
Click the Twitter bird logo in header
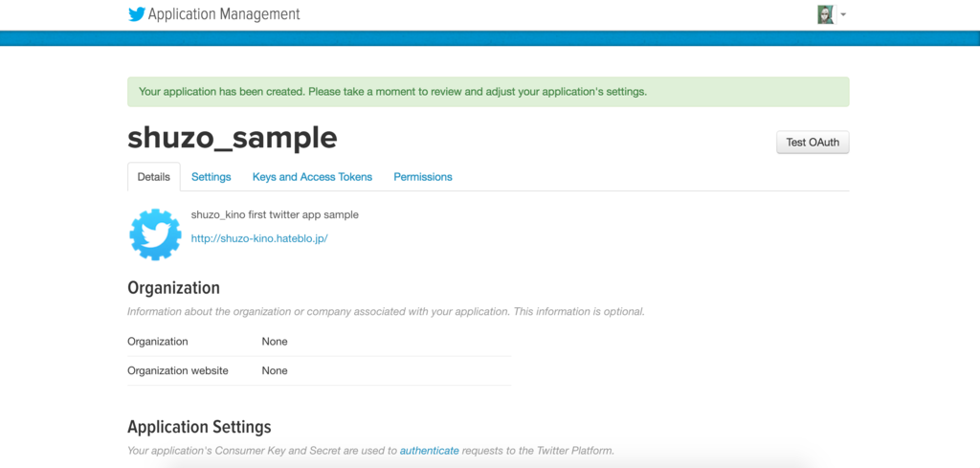[x=137, y=14]
